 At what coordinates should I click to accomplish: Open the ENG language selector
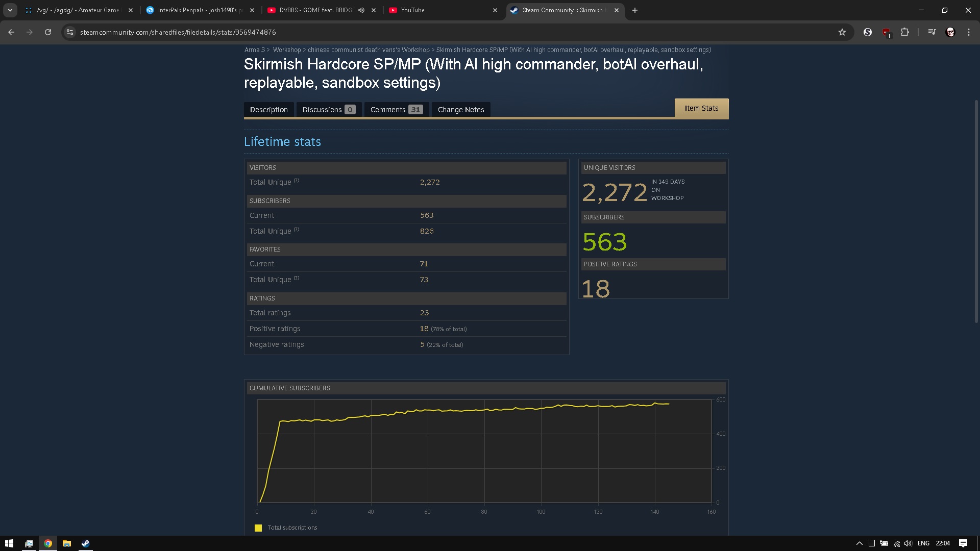923,543
